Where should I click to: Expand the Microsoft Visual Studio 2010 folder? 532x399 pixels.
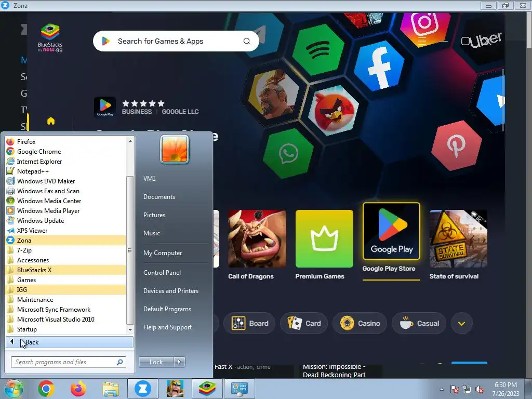point(65,320)
